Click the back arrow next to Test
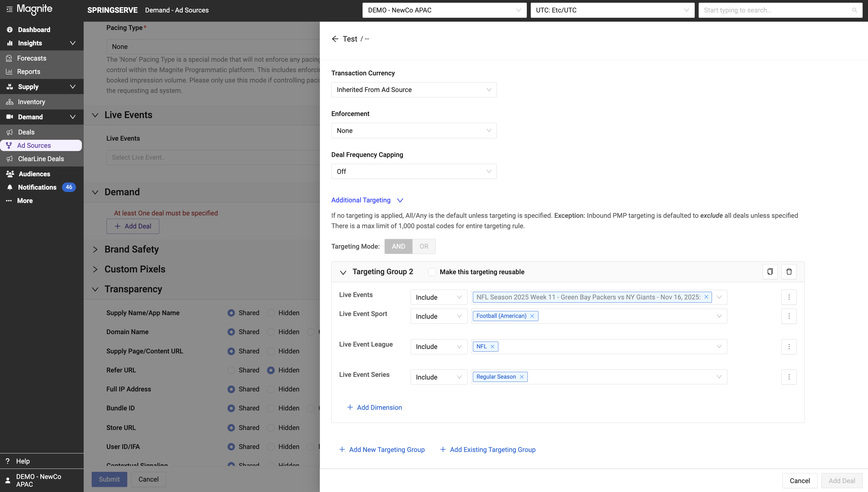Image resolution: width=868 pixels, height=492 pixels. [x=335, y=39]
